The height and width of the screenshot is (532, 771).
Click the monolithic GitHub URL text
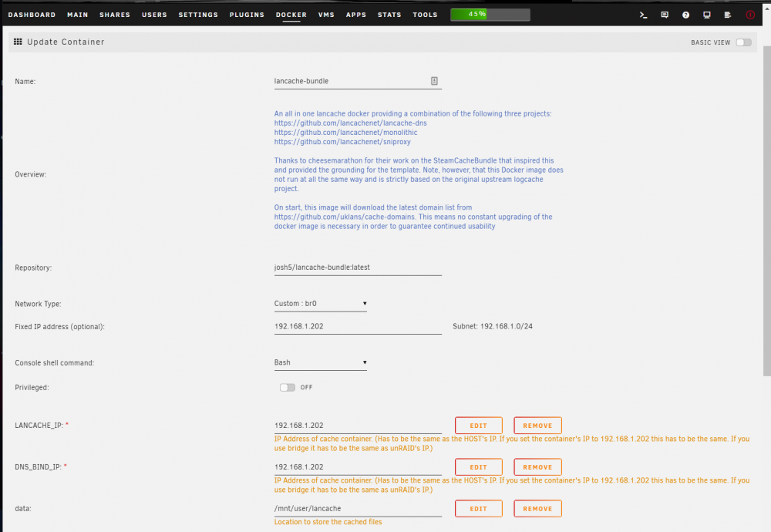(345, 133)
